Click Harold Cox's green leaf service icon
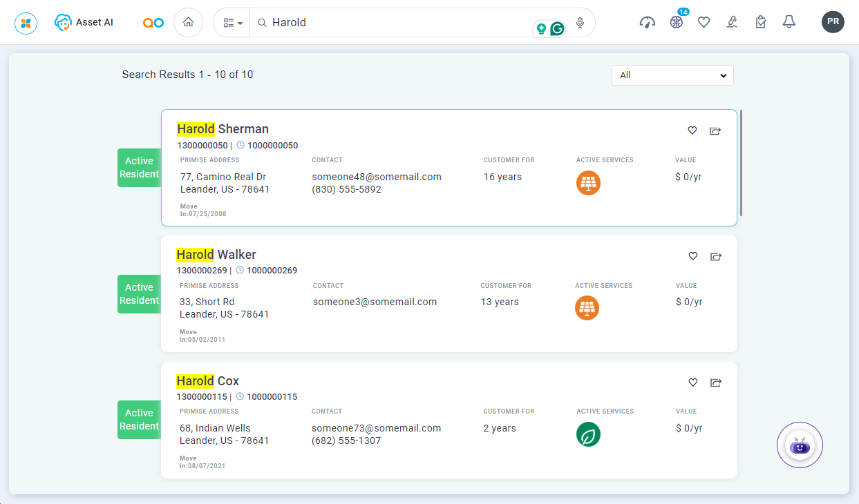 tap(588, 434)
